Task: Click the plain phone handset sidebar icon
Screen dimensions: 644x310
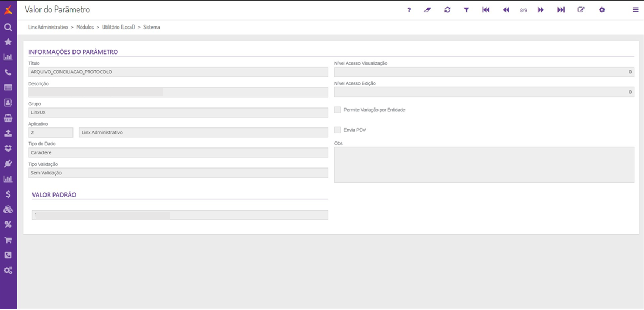Action: click(x=8, y=72)
